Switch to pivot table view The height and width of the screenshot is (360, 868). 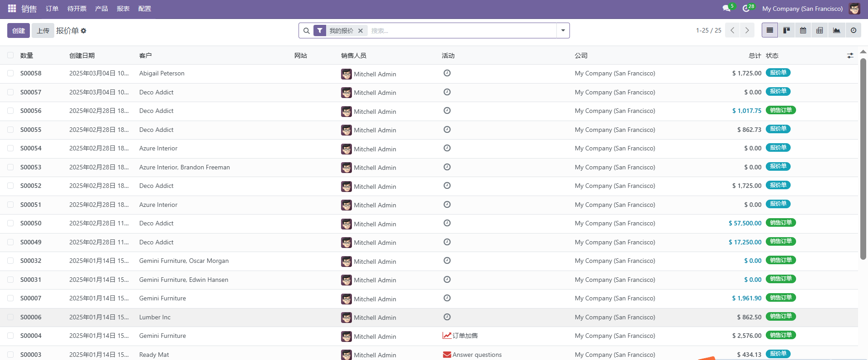click(820, 31)
